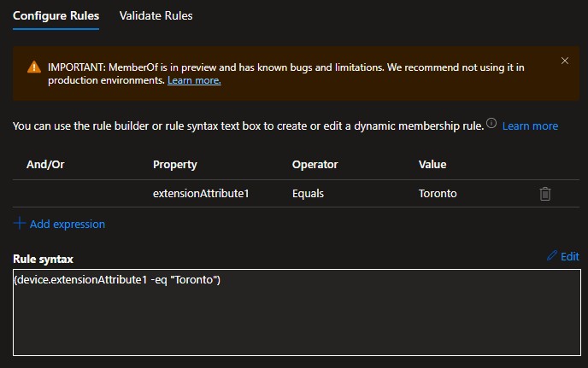Open the banner's underlined Learn more link
This screenshot has height=368, width=588.
coord(194,80)
